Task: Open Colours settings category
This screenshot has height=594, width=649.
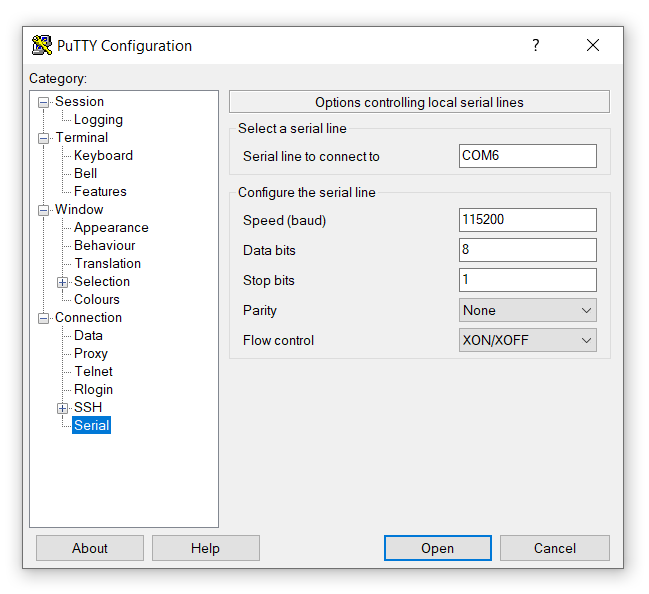Action: (96, 300)
